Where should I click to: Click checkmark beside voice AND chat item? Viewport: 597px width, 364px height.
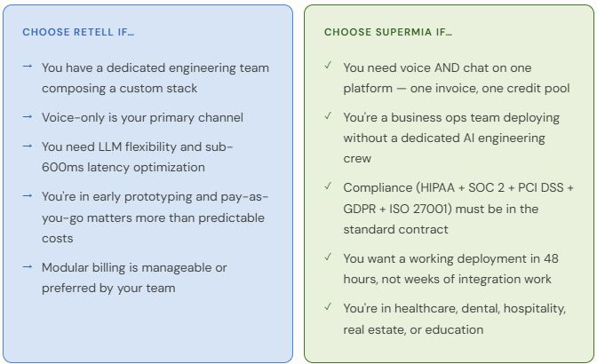(328, 66)
